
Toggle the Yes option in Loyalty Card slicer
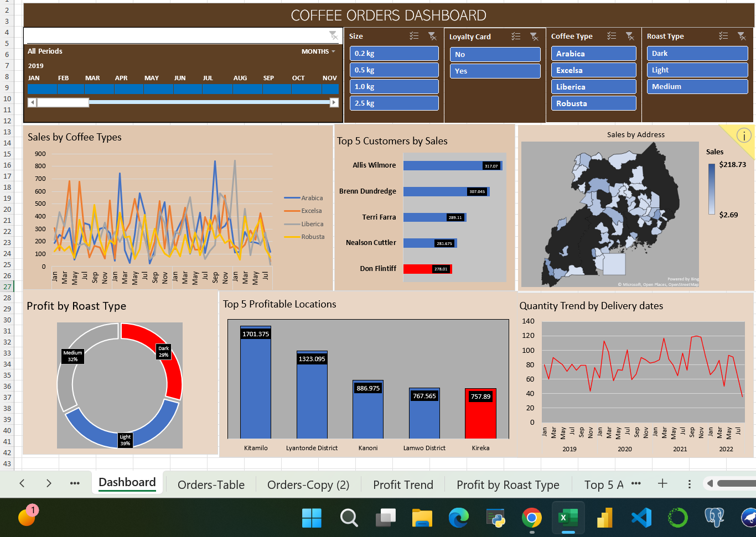click(x=495, y=71)
